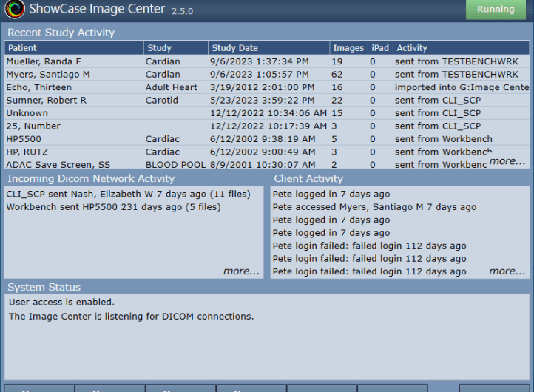Open more in Recent Study Activity
The image size is (534, 392).
pos(507,161)
